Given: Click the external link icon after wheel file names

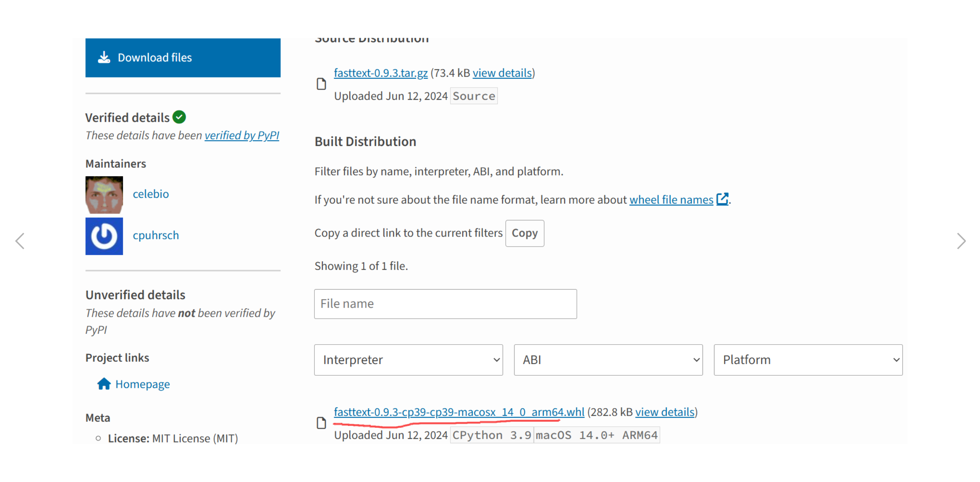Looking at the screenshot, I should (x=722, y=199).
